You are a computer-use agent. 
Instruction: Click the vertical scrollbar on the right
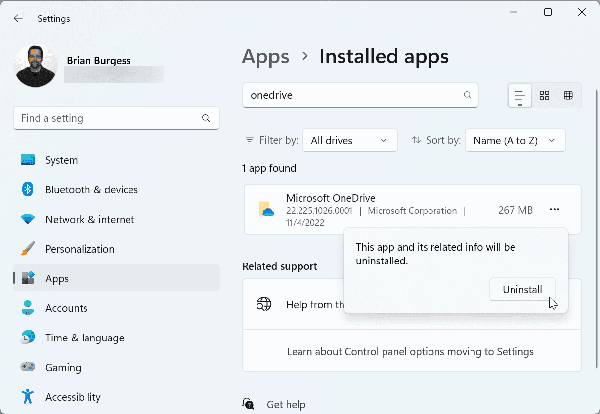point(596,229)
